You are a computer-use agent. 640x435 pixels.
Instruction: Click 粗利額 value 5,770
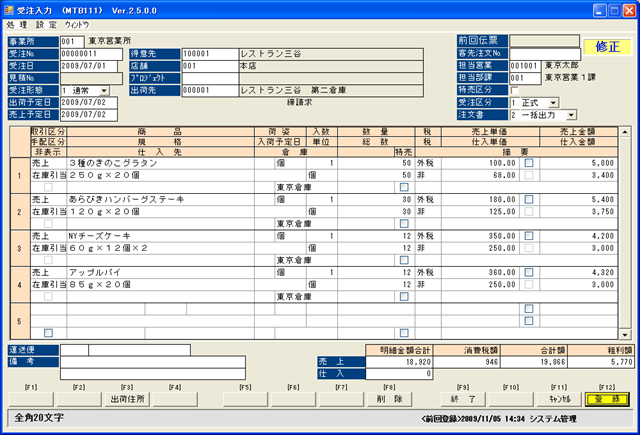click(600, 362)
